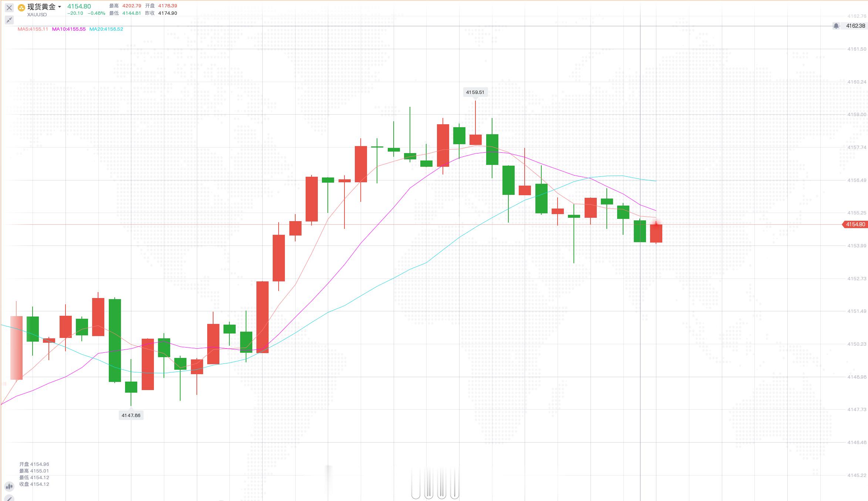The height and width of the screenshot is (501, 868).
Task: Click the green 4154.80 last price header
Action: point(79,6)
